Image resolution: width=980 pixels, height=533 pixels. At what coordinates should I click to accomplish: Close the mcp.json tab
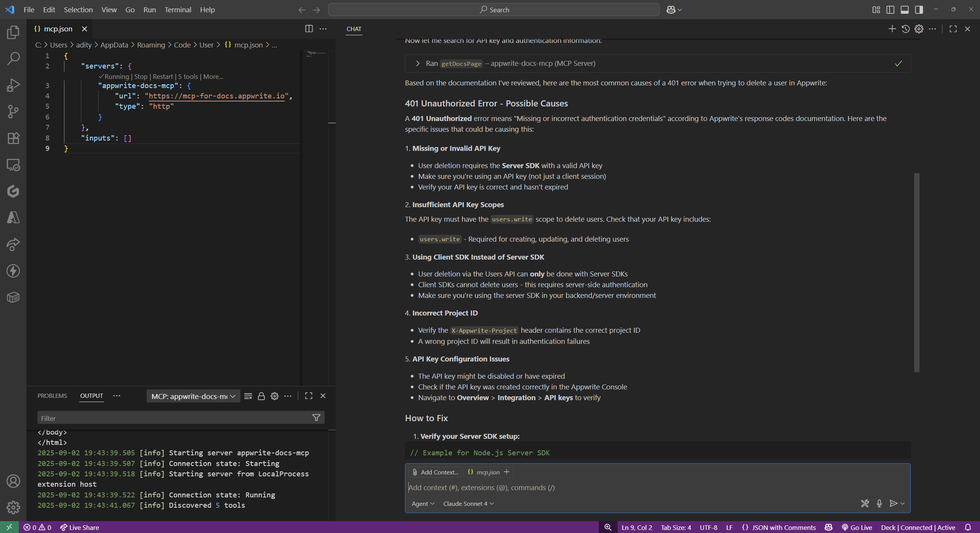(x=85, y=29)
